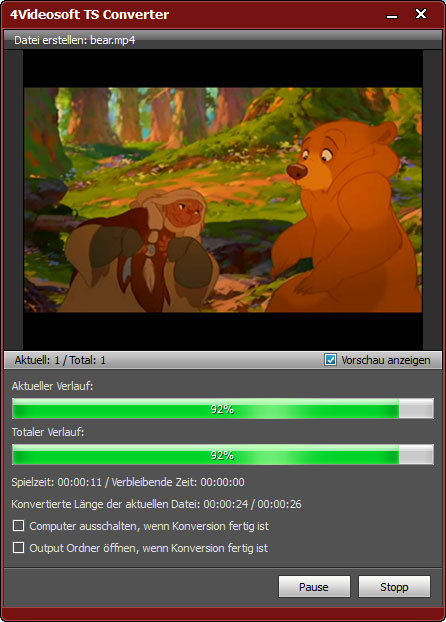Screen dimensions: 446x622
Task: Stop the conversion with Stopp button
Action: pos(394,587)
